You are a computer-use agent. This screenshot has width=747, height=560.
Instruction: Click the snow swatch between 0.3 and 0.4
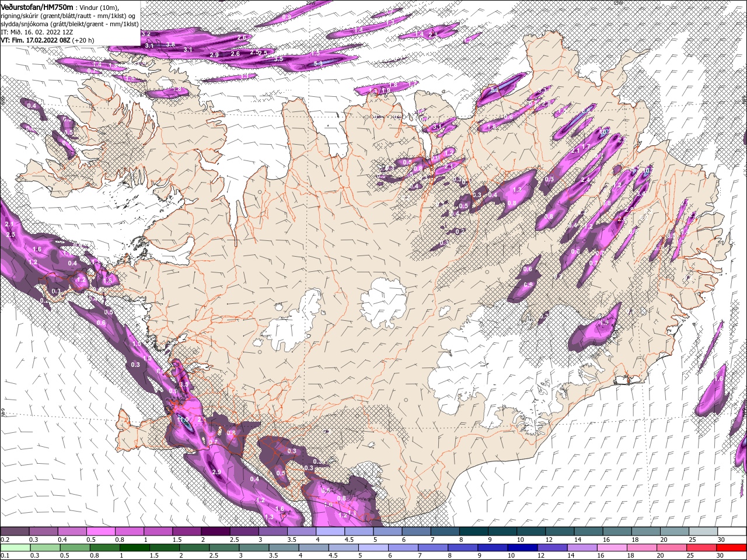tap(43, 531)
